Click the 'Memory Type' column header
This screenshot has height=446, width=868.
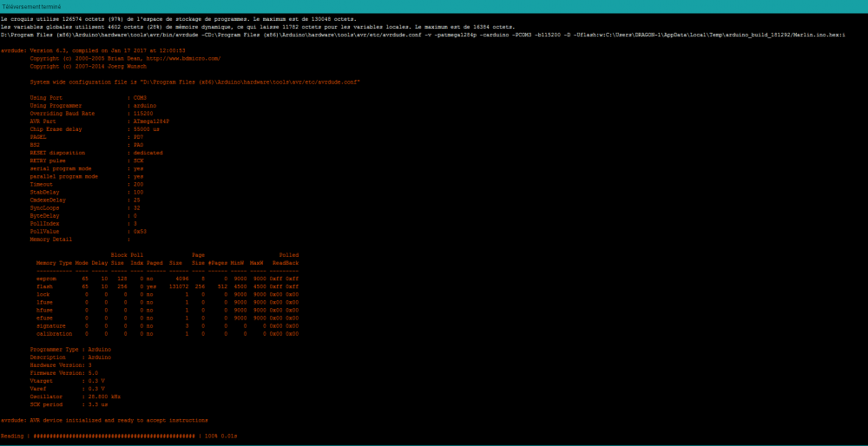click(54, 263)
